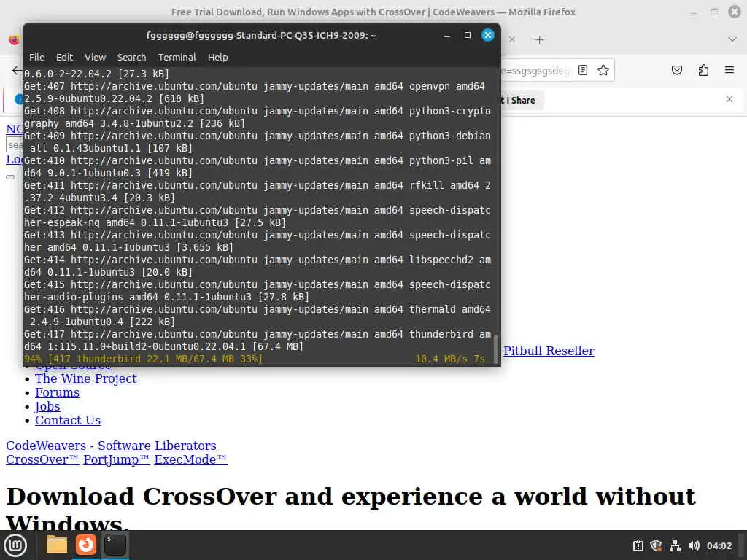Open Firefox hamburger application menu
747x560 pixels.
(729, 71)
